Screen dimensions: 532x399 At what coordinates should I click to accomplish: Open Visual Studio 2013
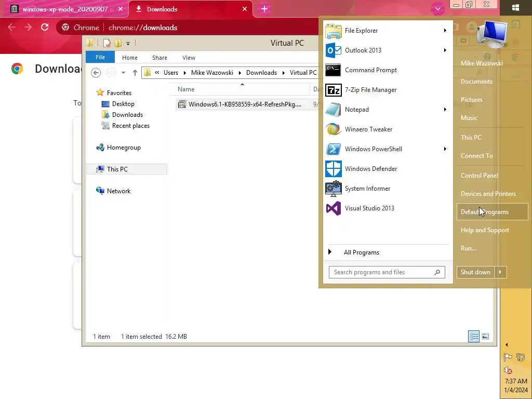(x=388, y=208)
